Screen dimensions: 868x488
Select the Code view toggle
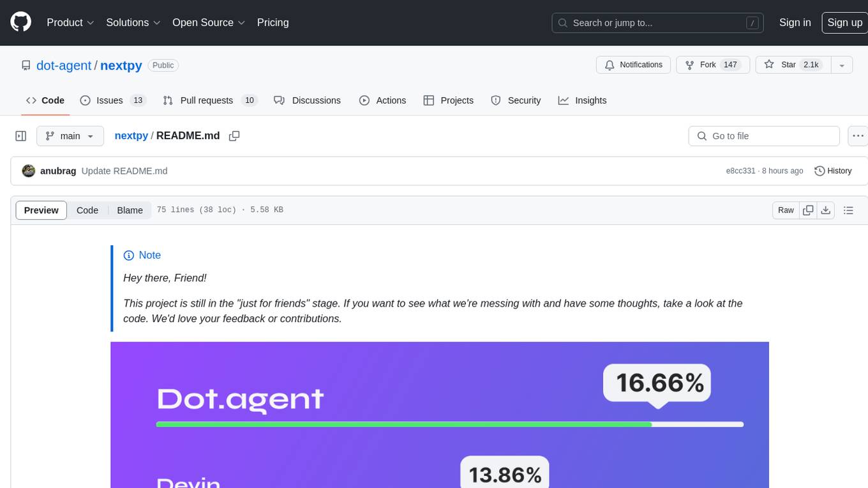87,210
